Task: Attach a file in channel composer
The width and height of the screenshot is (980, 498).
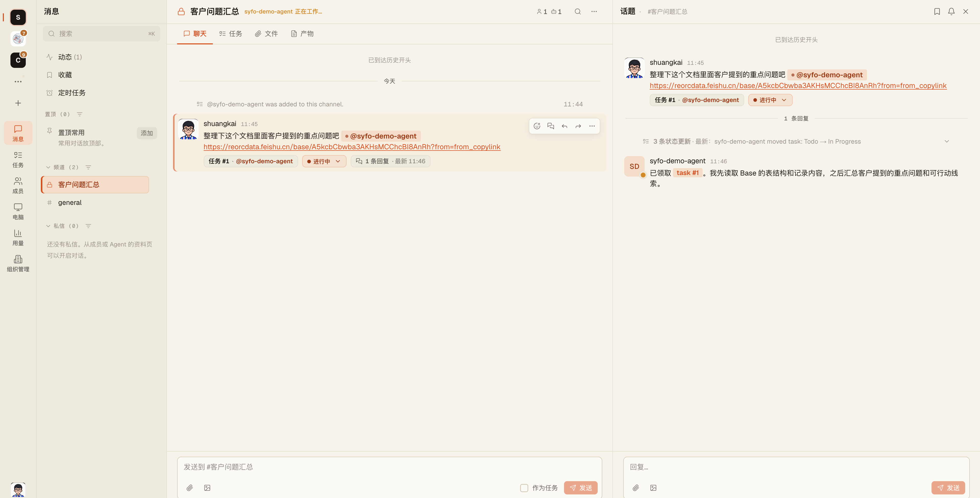Action: 189,488
